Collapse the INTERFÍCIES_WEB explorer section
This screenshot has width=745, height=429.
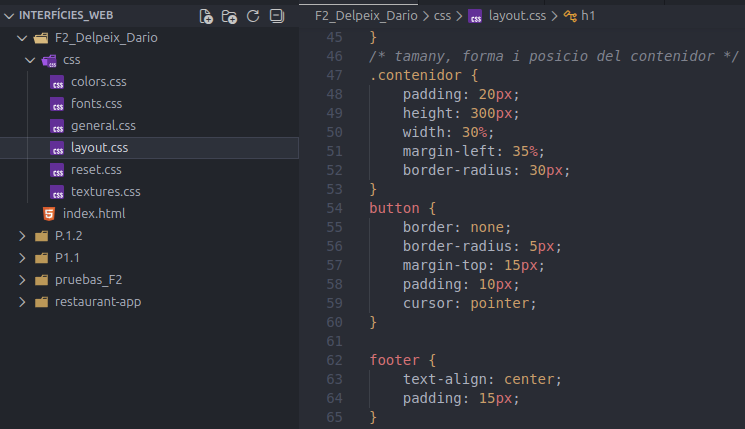pyautogui.click(x=9, y=16)
